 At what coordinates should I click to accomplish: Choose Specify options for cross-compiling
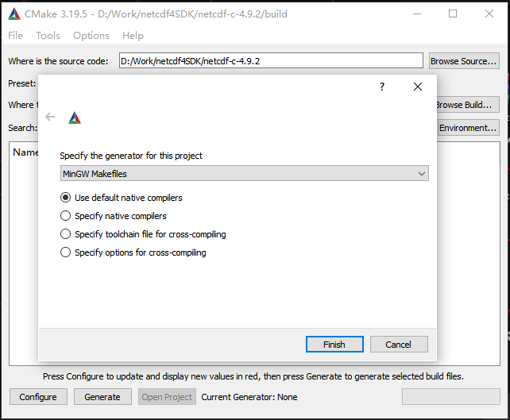click(133, 252)
